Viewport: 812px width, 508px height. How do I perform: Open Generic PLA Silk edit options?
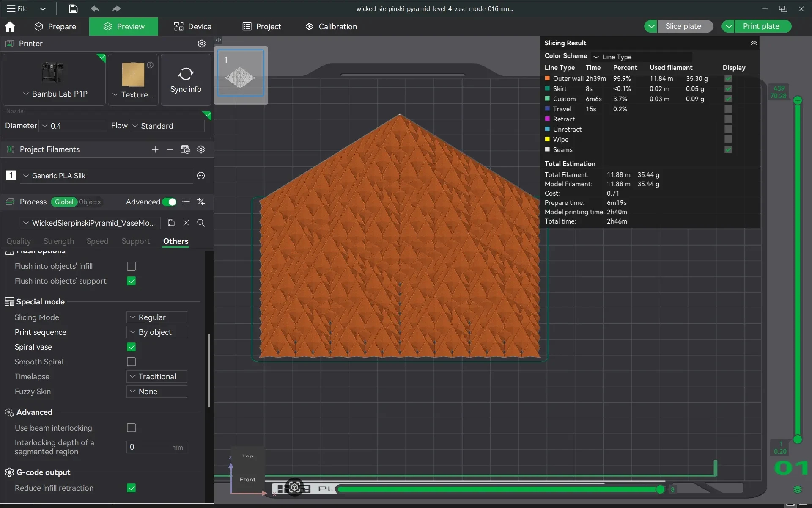pos(201,176)
